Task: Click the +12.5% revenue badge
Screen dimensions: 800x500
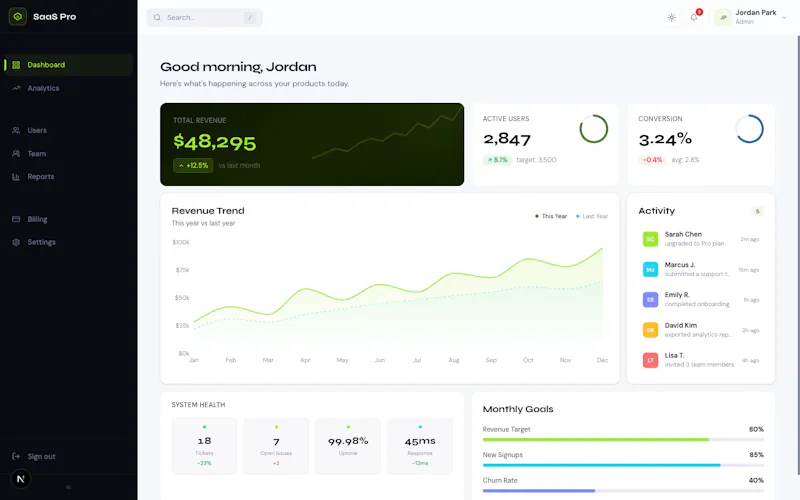Action: pyautogui.click(x=193, y=165)
